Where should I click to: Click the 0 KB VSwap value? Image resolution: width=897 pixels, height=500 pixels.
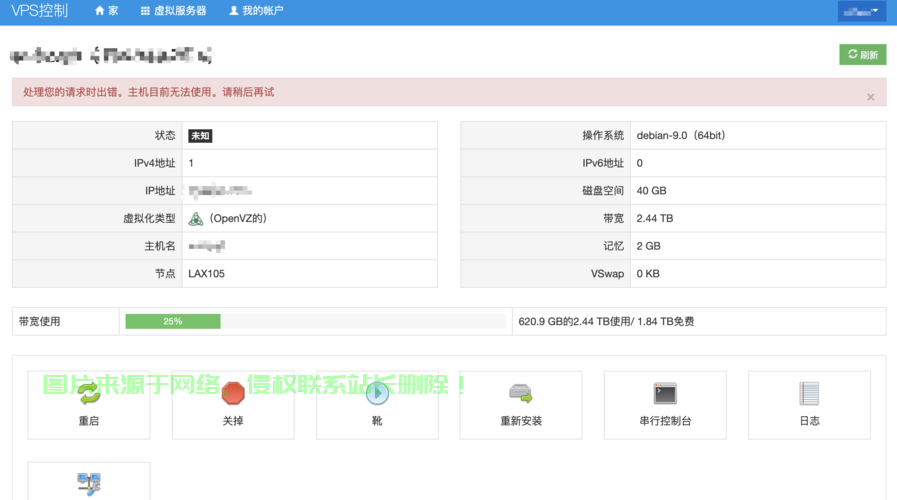[648, 273]
